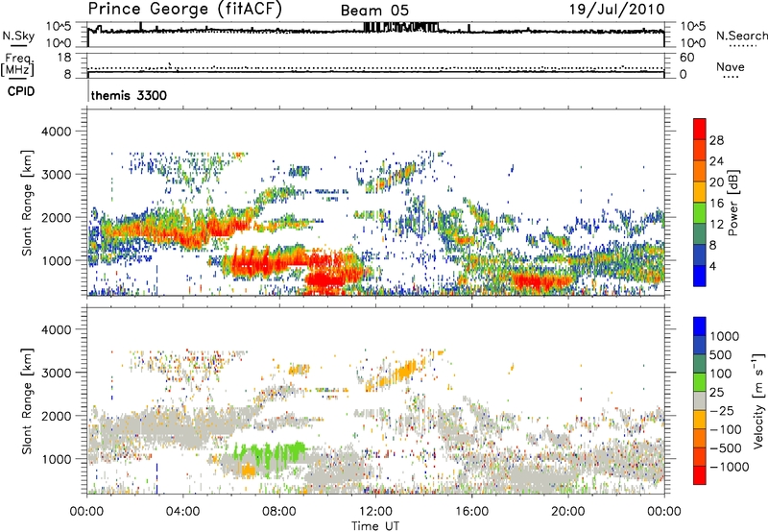Click the "CPID" row label
The height and width of the screenshot is (532, 768).
pos(21,91)
